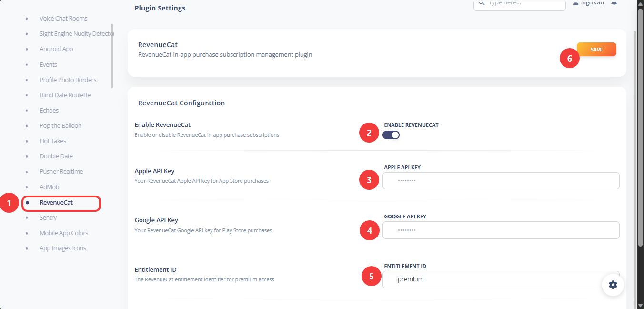
Task: Select AdMob in the sidebar
Action: click(49, 187)
